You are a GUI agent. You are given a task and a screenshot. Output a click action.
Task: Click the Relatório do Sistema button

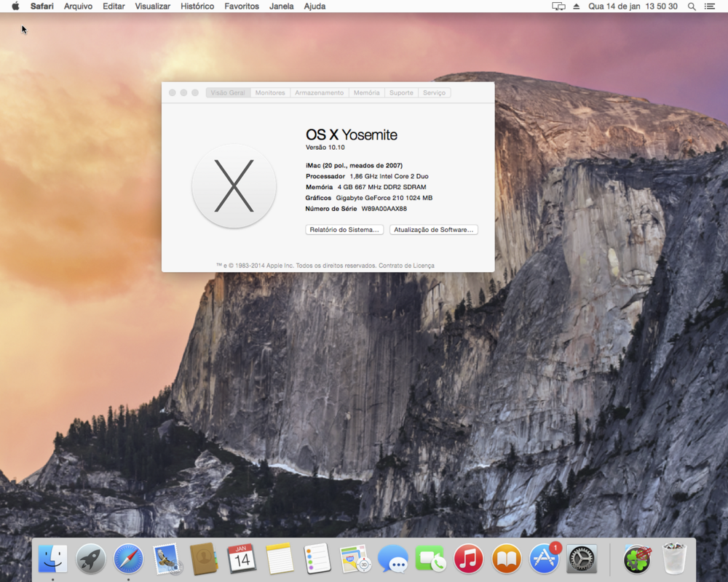pyautogui.click(x=344, y=230)
